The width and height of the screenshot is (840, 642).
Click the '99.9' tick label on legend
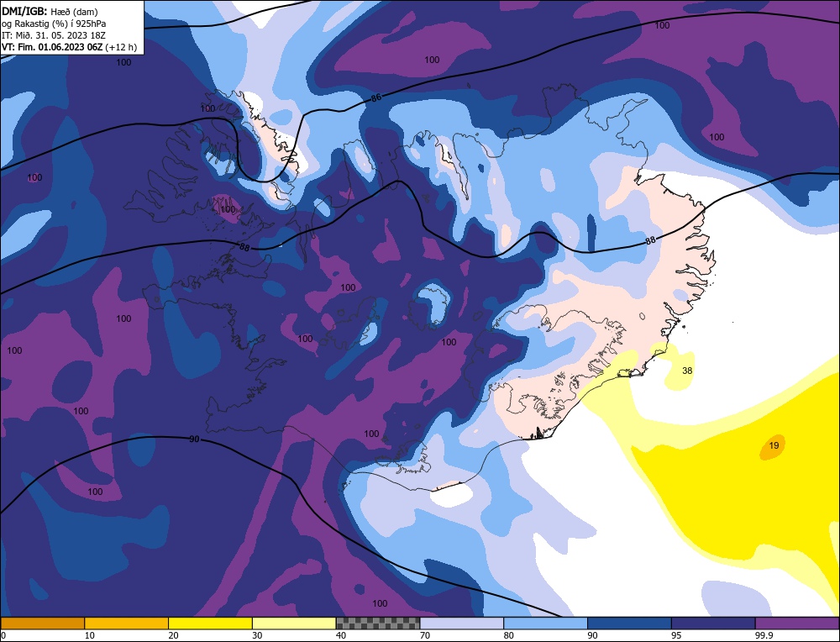pyautogui.click(x=764, y=635)
